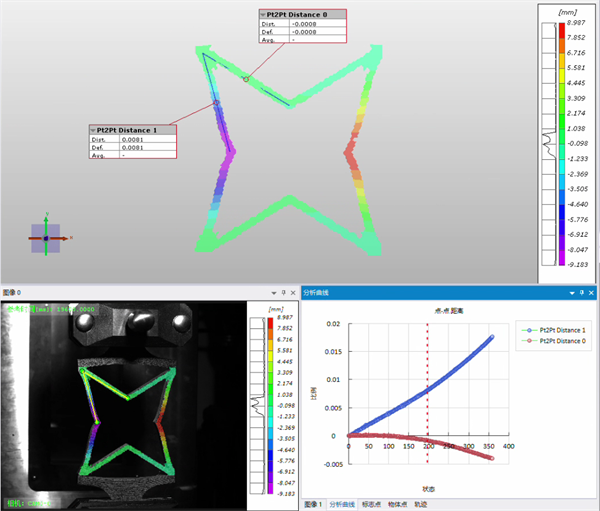Switch to the 图像 1 tab

tap(313, 504)
